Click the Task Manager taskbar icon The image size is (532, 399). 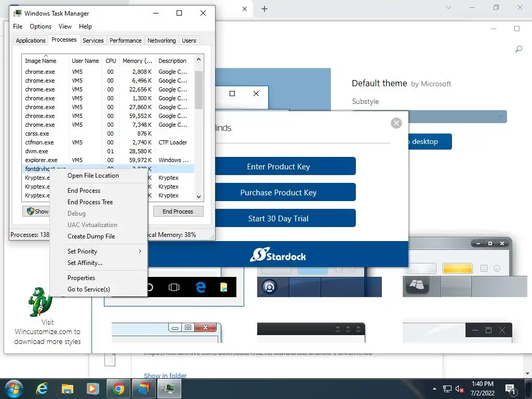pos(170,389)
